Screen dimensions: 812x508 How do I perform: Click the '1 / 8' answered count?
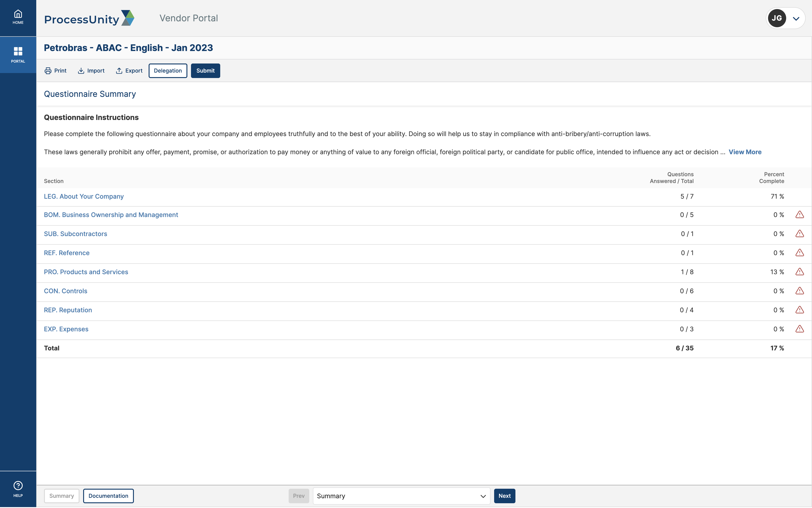point(687,272)
